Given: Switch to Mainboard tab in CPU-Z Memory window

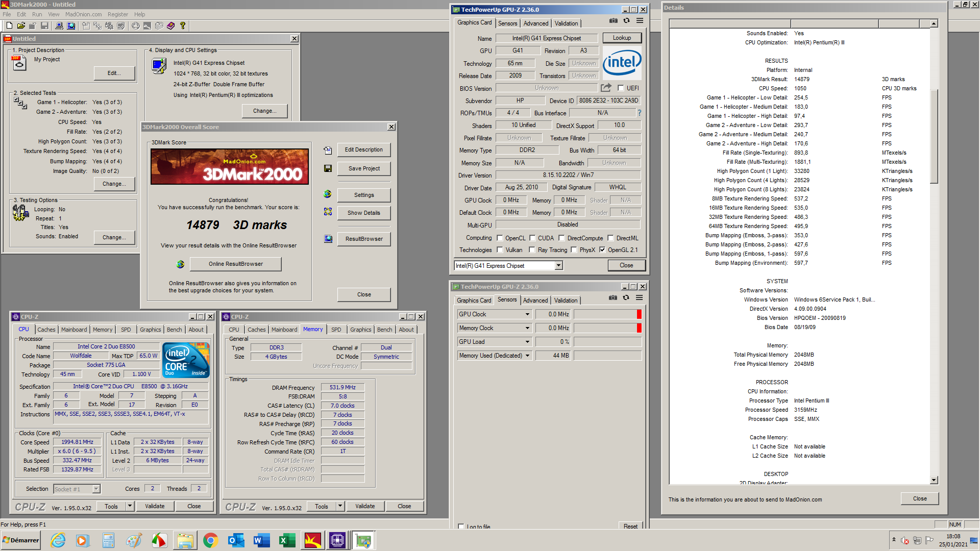Looking at the screenshot, I should [x=284, y=330].
